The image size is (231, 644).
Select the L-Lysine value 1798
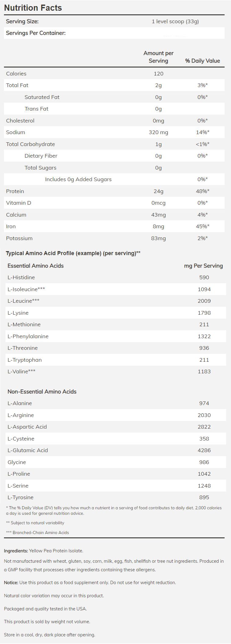(x=204, y=313)
